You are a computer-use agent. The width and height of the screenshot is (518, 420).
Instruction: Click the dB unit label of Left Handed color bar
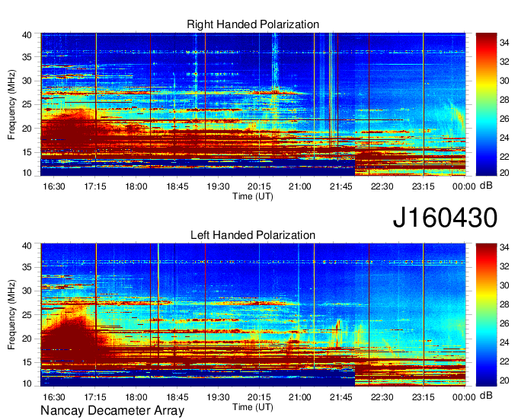point(486,395)
